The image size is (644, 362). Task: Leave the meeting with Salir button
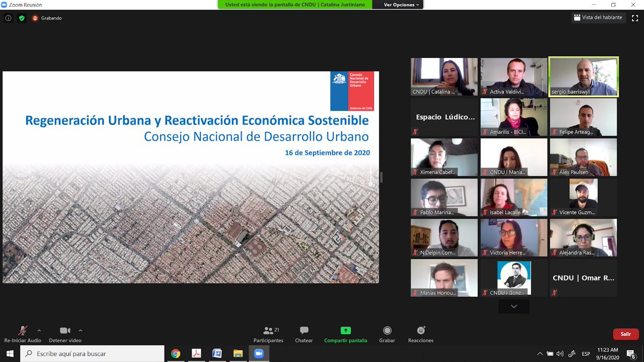[x=625, y=334]
